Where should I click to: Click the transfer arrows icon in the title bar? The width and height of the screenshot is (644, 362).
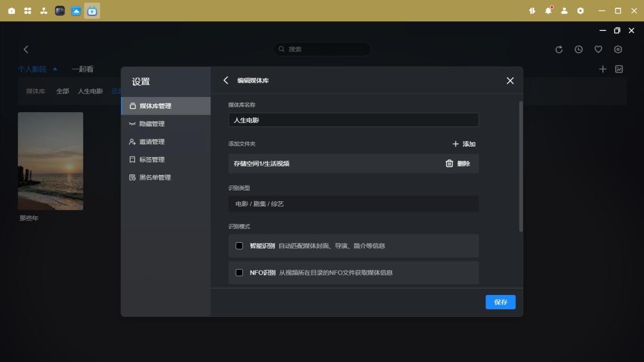coord(532,10)
